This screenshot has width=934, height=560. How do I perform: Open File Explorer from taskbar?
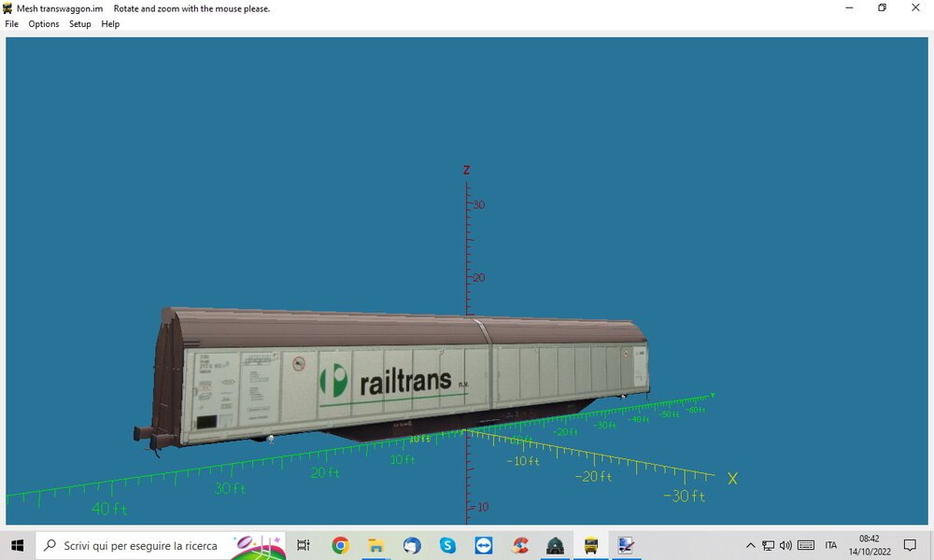pyautogui.click(x=375, y=545)
